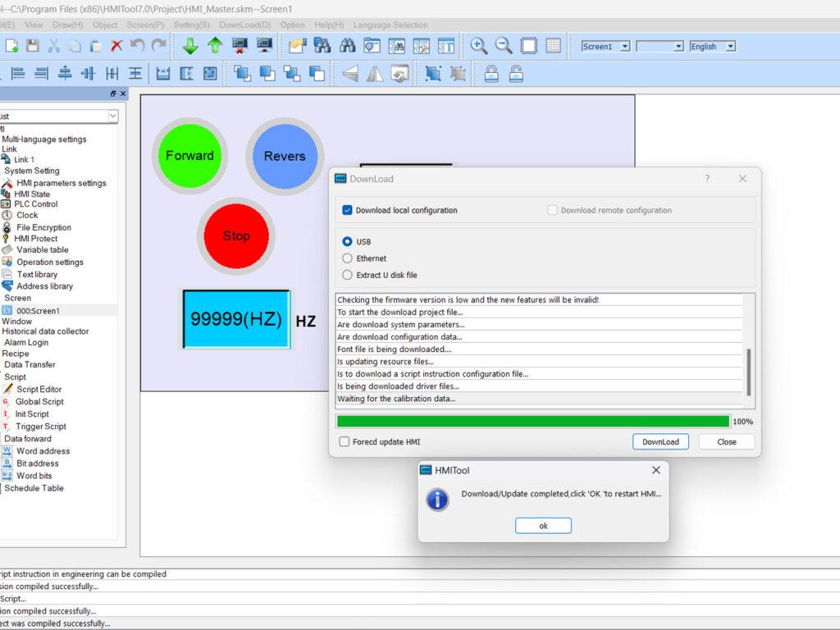
Task: Bring the object to front layer icon
Action: pos(242,73)
